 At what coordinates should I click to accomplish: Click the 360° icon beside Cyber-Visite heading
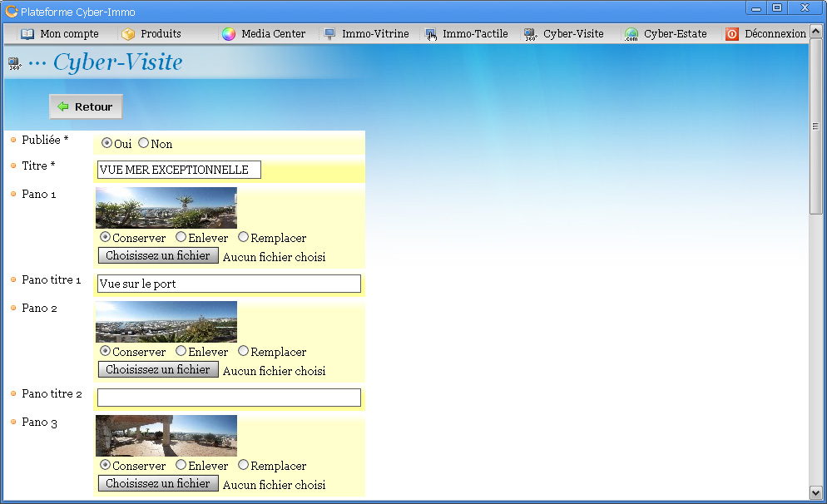click(15, 64)
